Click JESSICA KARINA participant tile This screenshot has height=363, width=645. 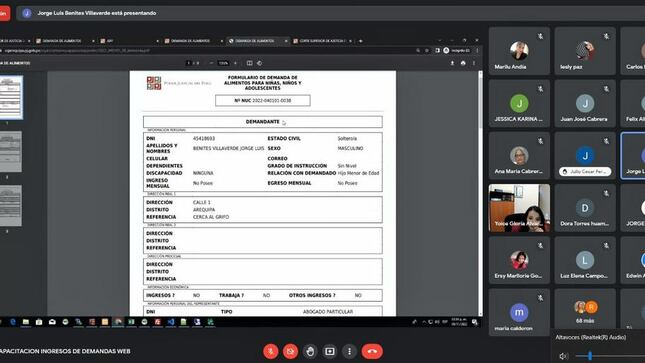click(x=519, y=103)
